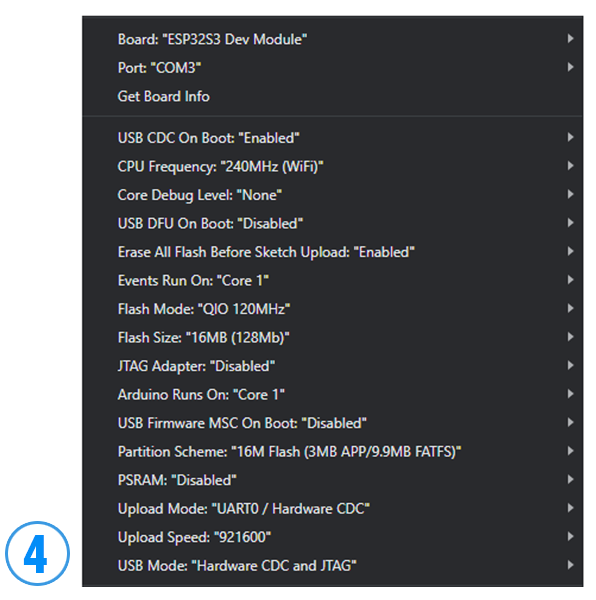The height and width of the screenshot is (600, 596).
Task: Open Flash Mode QIO 120MHz option
Action: [x=332, y=309]
